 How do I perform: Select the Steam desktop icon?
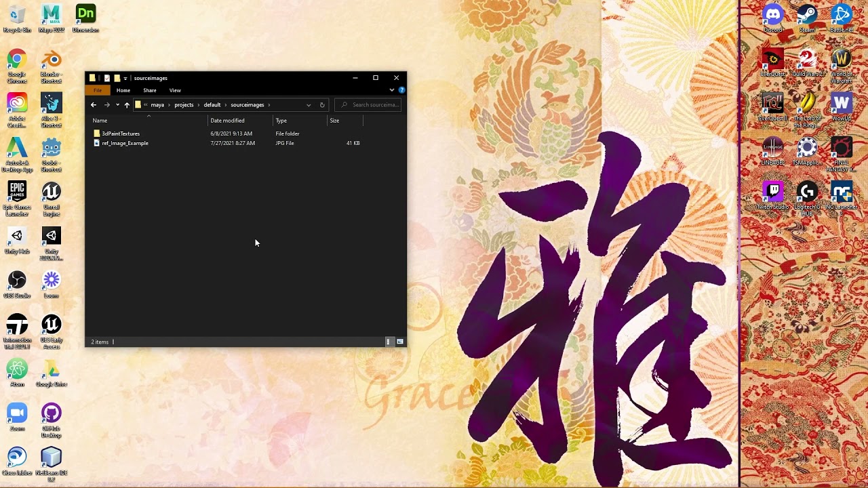[807, 19]
